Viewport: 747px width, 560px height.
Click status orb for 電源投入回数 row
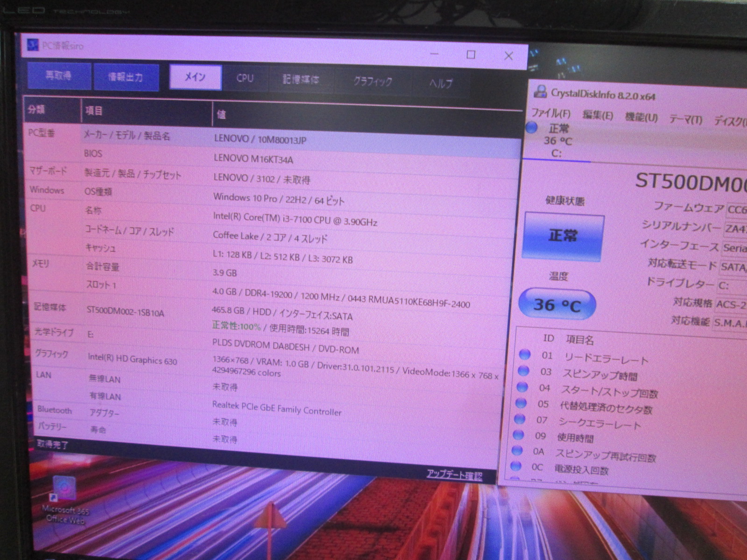515,466
